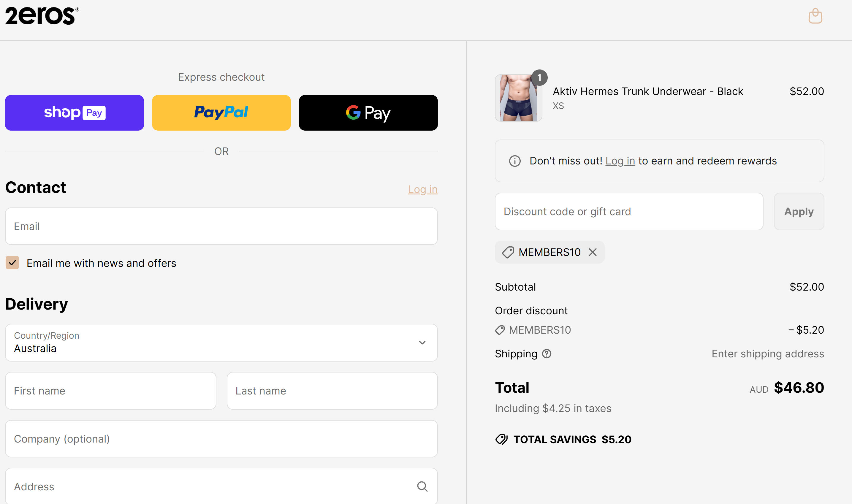852x504 pixels.
Task: Remove the MEMBERS10 discount code tag
Action: coord(593,252)
